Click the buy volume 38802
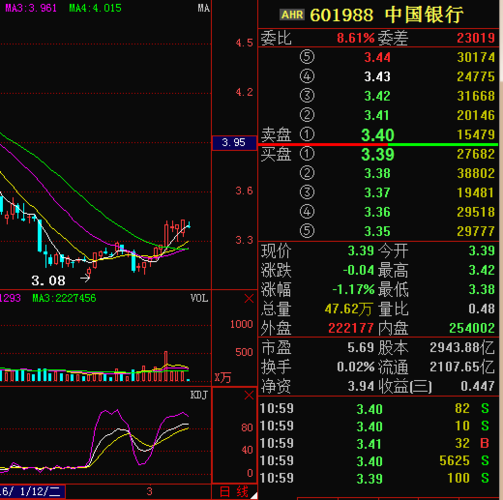The width and height of the screenshot is (503, 500). click(476, 173)
